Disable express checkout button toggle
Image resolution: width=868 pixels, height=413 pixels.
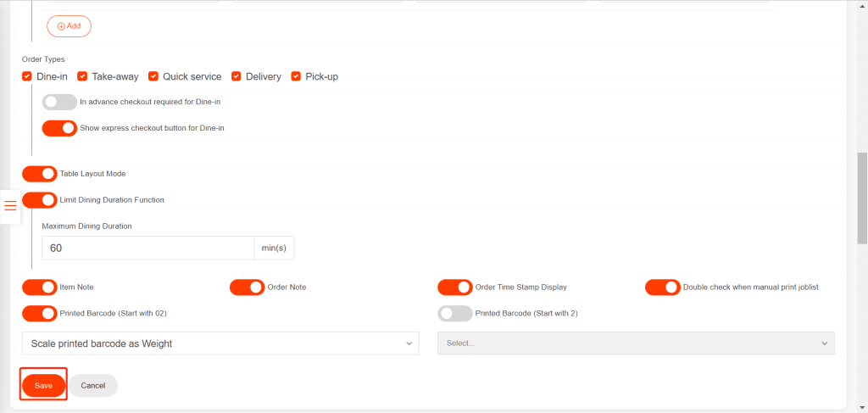click(x=59, y=128)
